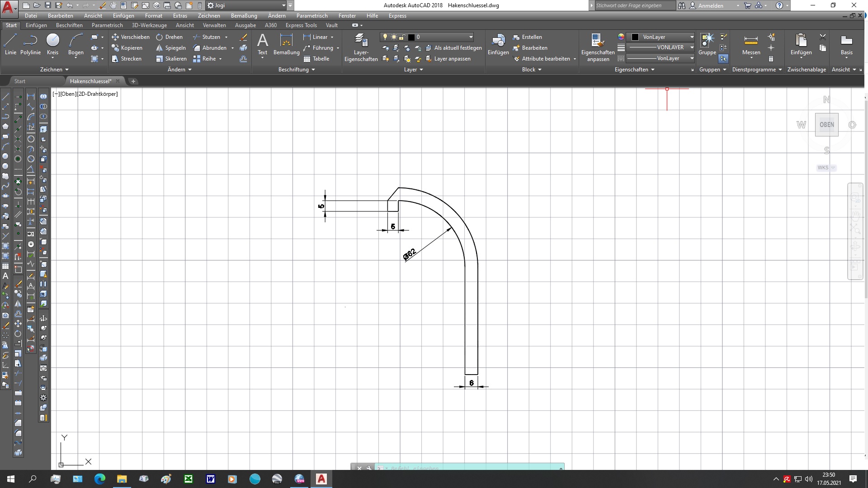Viewport: 868px width, 488px height.
Task: Click the Spiegeln mirror tool
Action: [171, 48]
